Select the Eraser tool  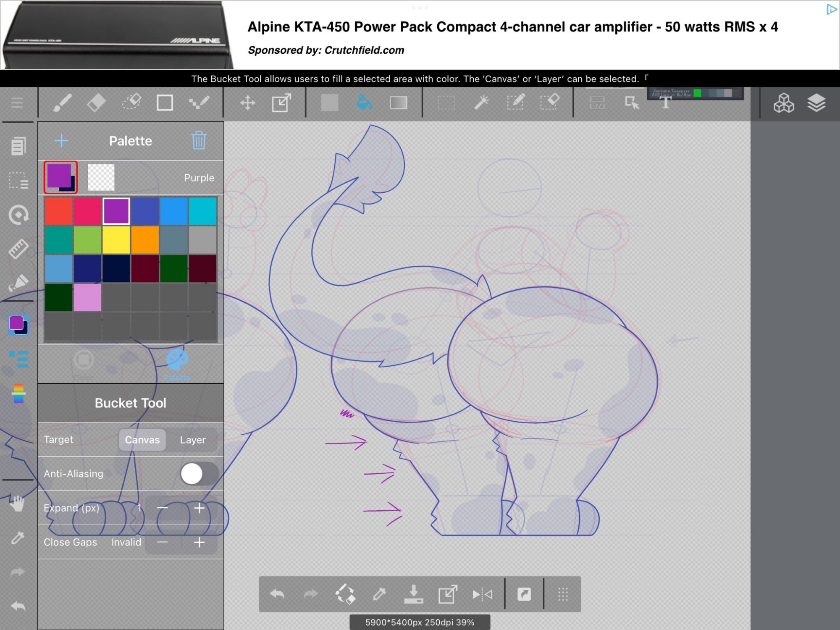point(96,103)
